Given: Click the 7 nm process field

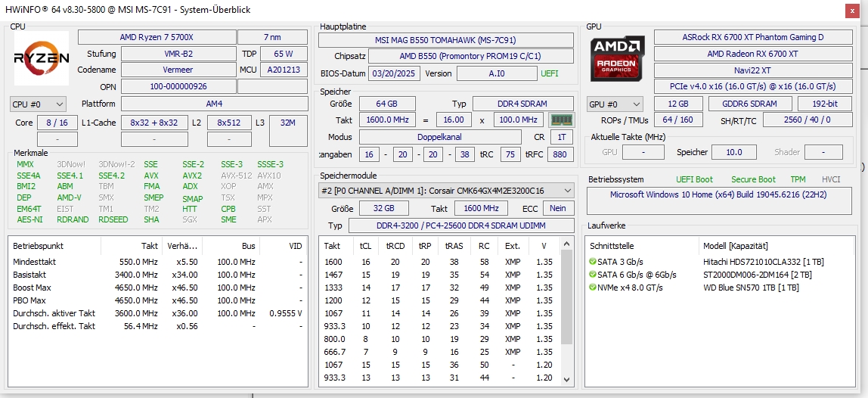Looking at the screenshot, I should tap(272, 37).
